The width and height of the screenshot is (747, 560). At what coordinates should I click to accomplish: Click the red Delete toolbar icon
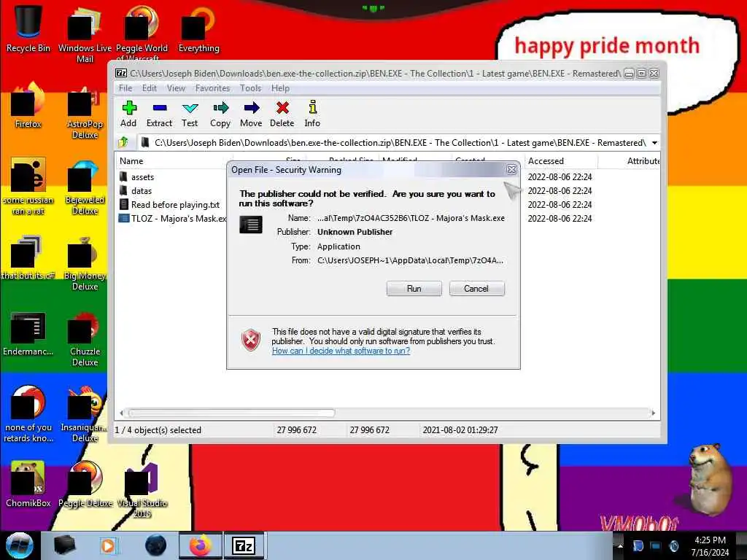coord(282,113)
